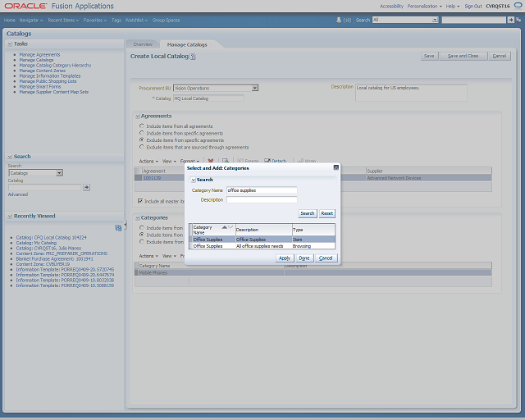The height and width of the screenshot is (420, 525).
Task: Click the Save button
Action: pos(429,56)
